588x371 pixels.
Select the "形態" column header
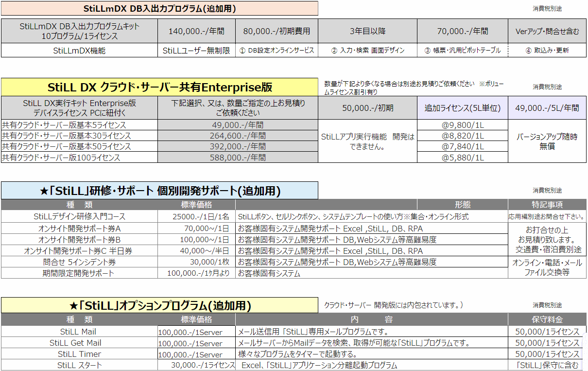pyautogui.click(x=462, y=205)
